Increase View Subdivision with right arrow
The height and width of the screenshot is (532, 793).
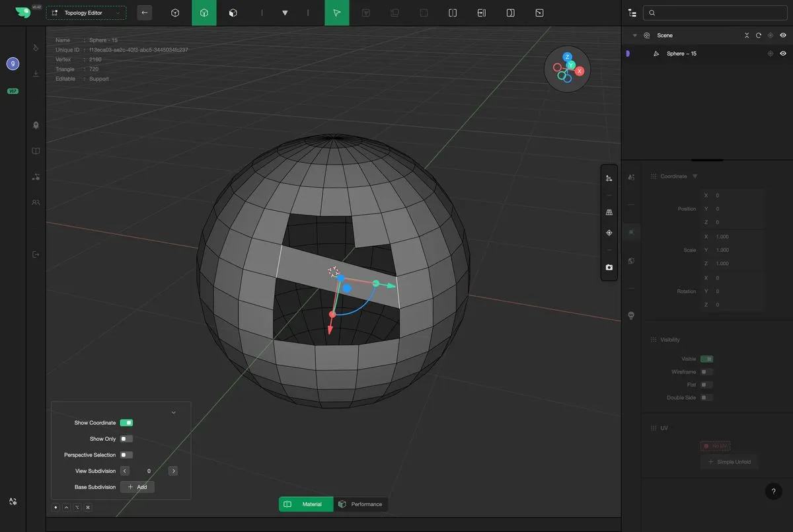172,471
